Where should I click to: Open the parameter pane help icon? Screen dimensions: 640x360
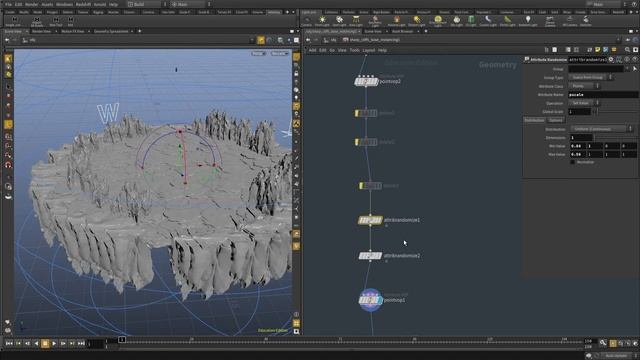point(635,60)
